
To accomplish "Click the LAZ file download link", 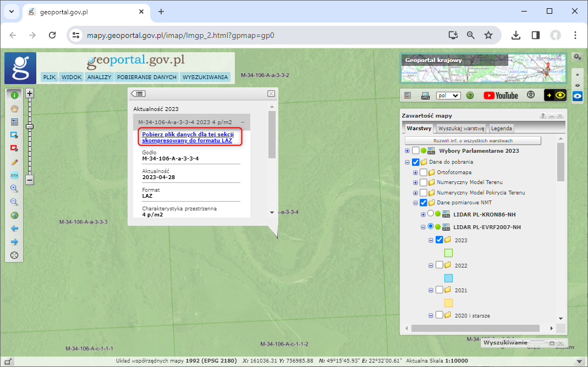I will (187, 137).
